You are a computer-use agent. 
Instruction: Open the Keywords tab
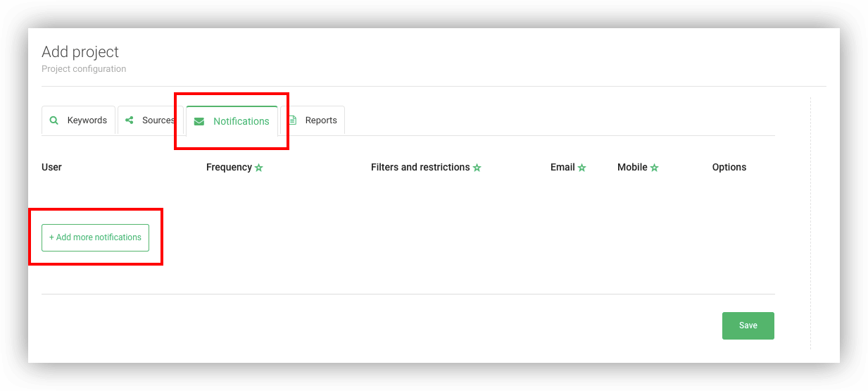coord(78,120)
